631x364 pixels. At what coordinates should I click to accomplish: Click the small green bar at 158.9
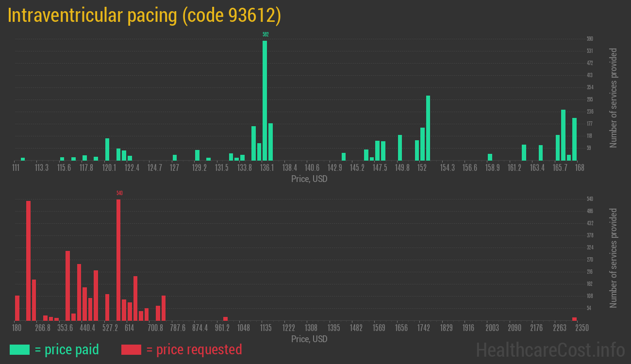coord(490,157)
